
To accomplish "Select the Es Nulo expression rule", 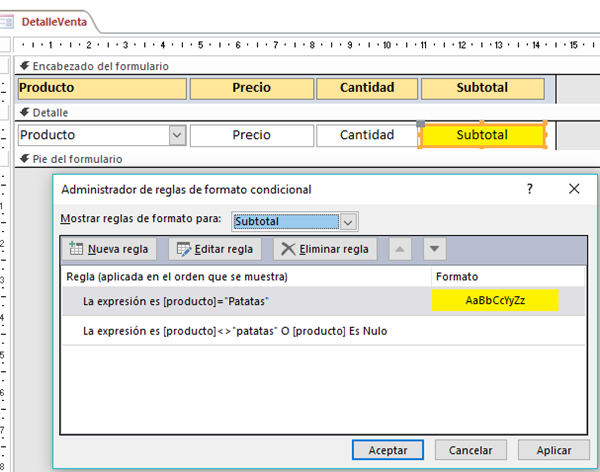I will 240,330.
